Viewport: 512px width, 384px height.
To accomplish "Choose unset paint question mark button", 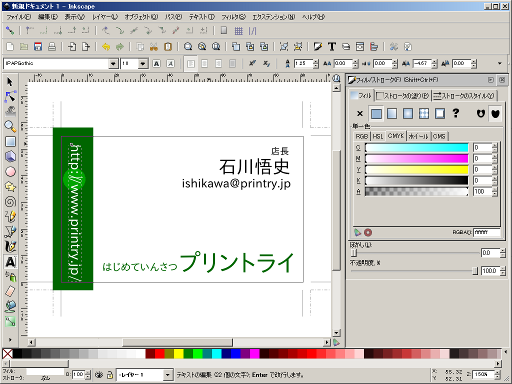I will pyautogui.click(x=456, y=114).
